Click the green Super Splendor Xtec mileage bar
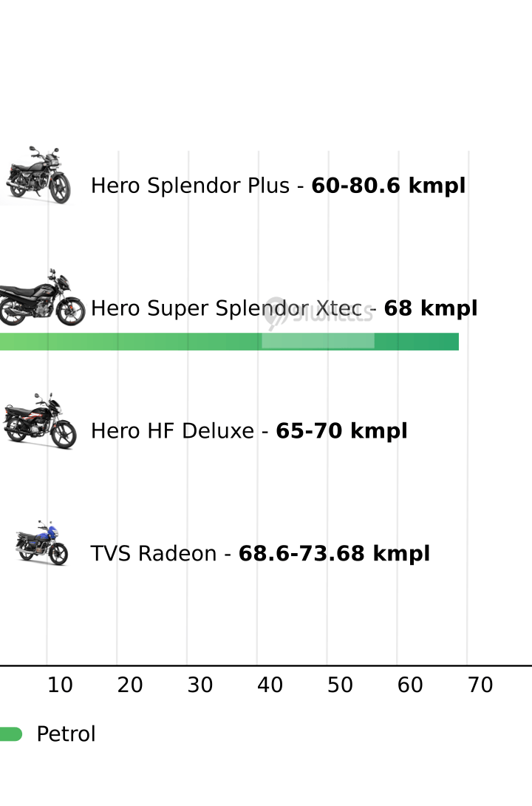 coord(229,342)
